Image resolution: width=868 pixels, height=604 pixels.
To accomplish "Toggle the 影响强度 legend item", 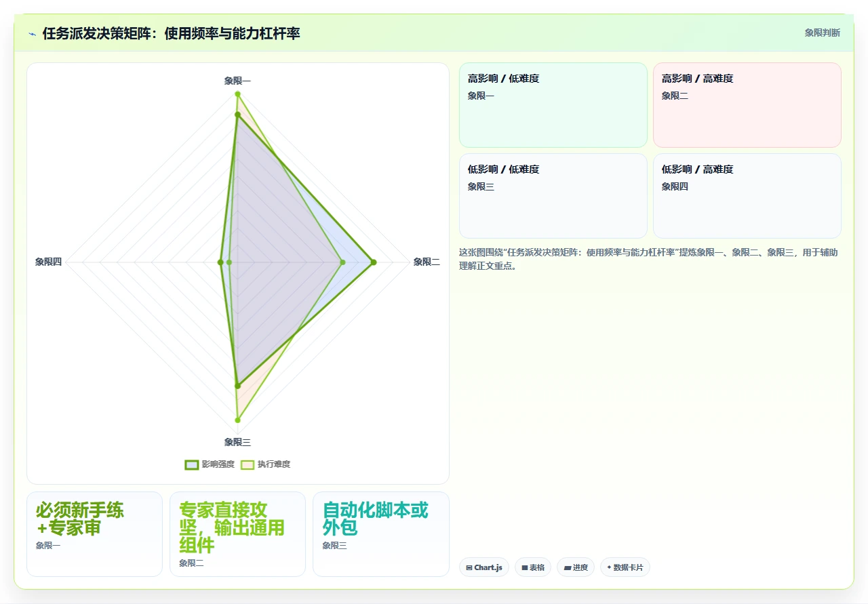I will (210, 464).
